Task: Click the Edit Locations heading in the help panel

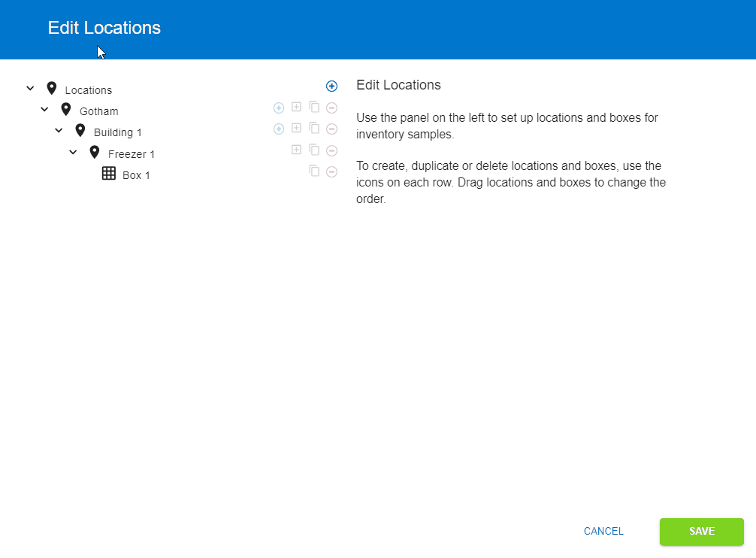Action: [x=398, y=85]
